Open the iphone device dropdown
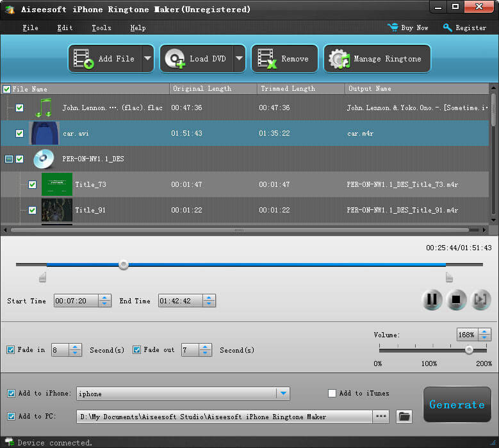Image resolution: width=499 pixels, height=448 pixels. coord(283,394)
